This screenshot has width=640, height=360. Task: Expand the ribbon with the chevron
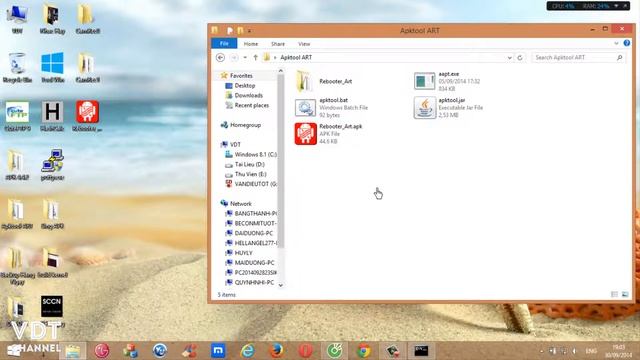[616, 43]
